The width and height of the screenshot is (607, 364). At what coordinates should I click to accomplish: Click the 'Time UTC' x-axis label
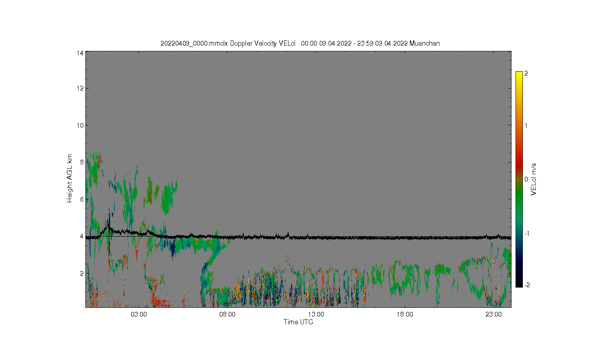coord(298,322)
